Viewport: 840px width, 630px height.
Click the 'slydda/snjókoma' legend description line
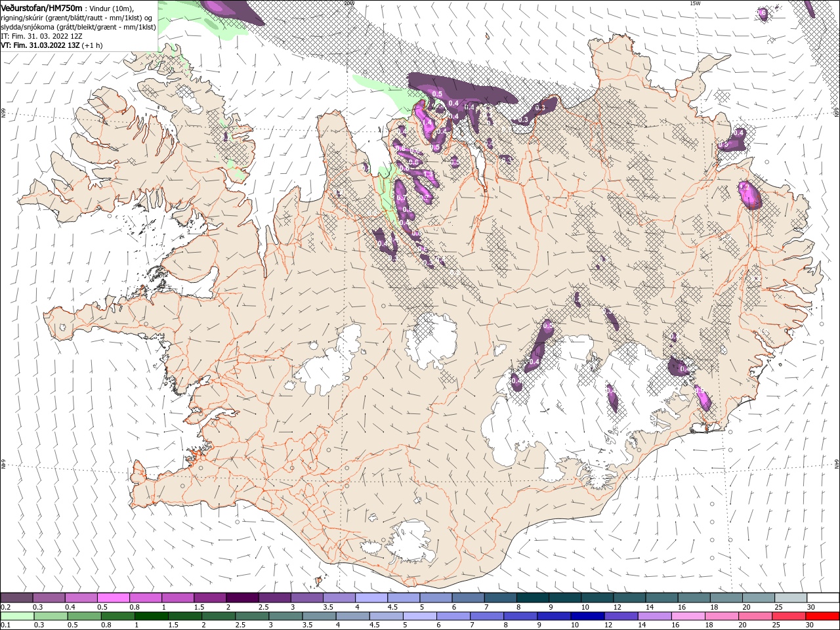coord(78,27)
